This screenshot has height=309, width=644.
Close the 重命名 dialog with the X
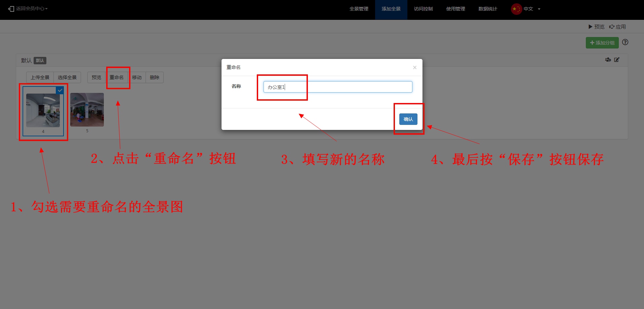pyautogui.click(x=414, y=68)
